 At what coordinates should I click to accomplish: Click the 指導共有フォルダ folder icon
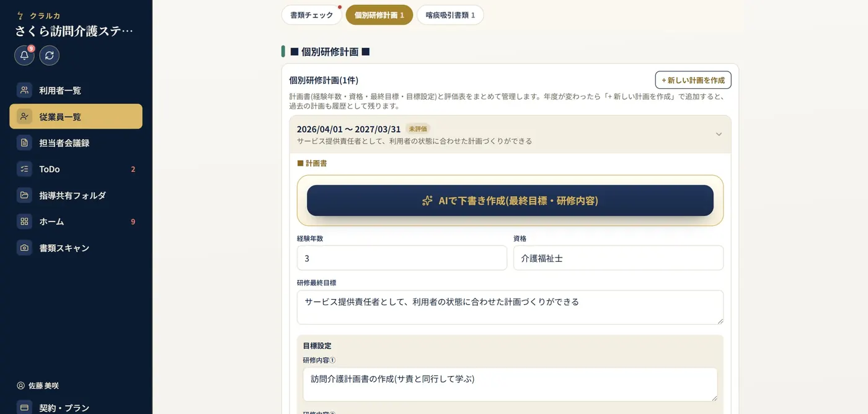click(24, 195)
